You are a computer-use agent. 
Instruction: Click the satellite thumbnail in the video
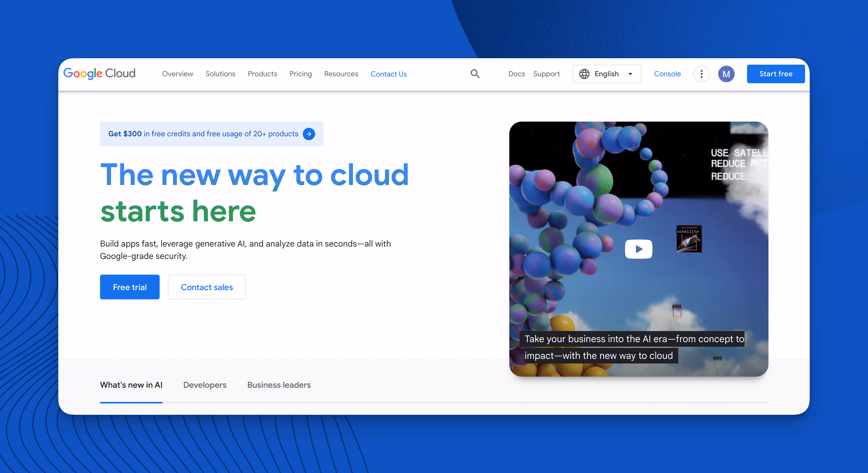pos(689,239)
